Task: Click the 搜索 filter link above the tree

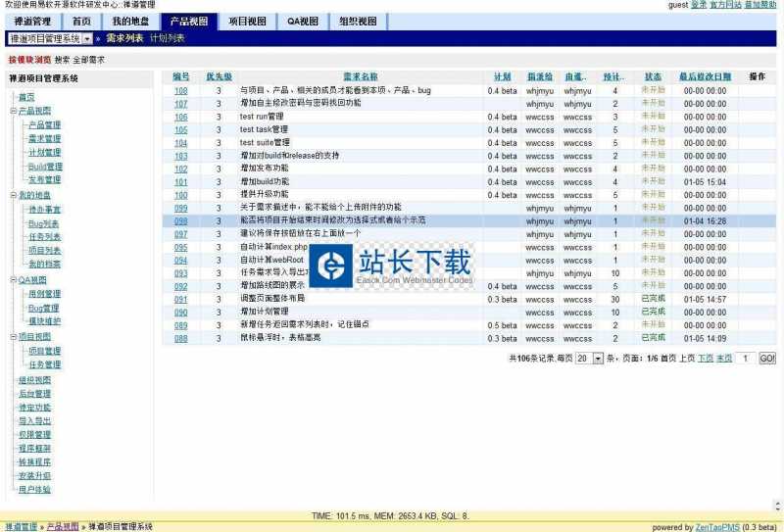Action: coord(63,61)
